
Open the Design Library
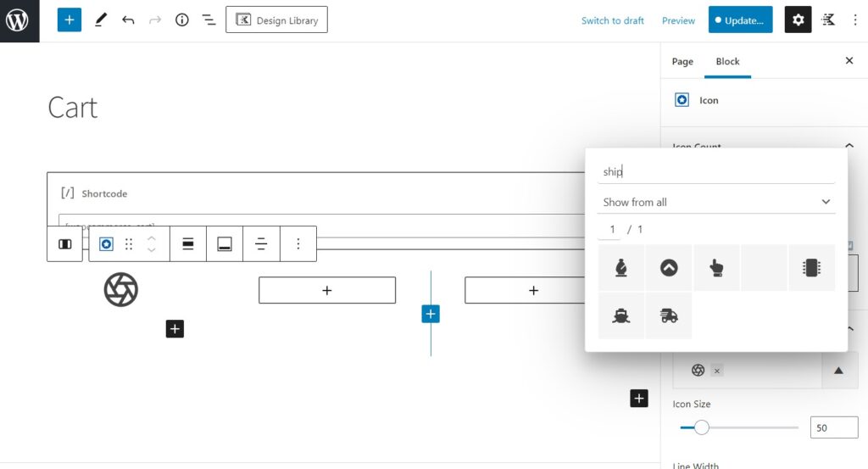276,20
